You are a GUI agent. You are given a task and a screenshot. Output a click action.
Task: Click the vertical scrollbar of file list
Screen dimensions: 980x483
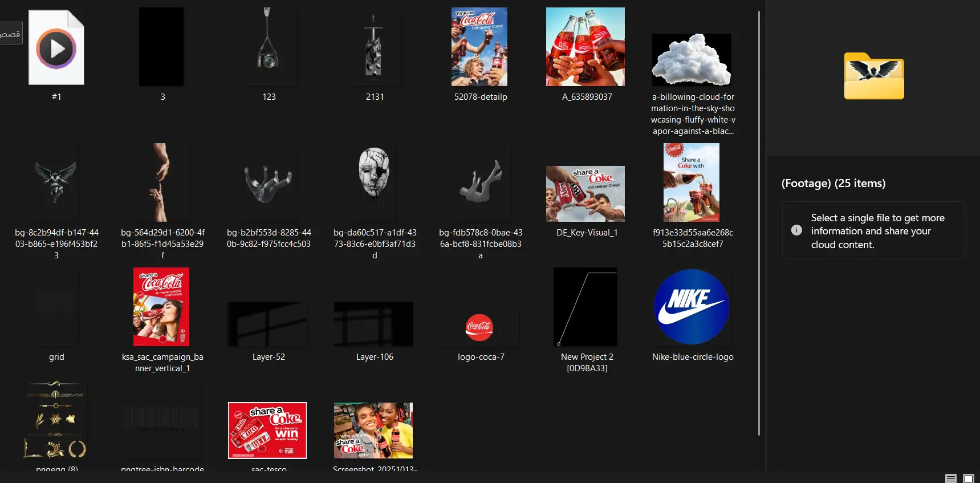[759, 222]
